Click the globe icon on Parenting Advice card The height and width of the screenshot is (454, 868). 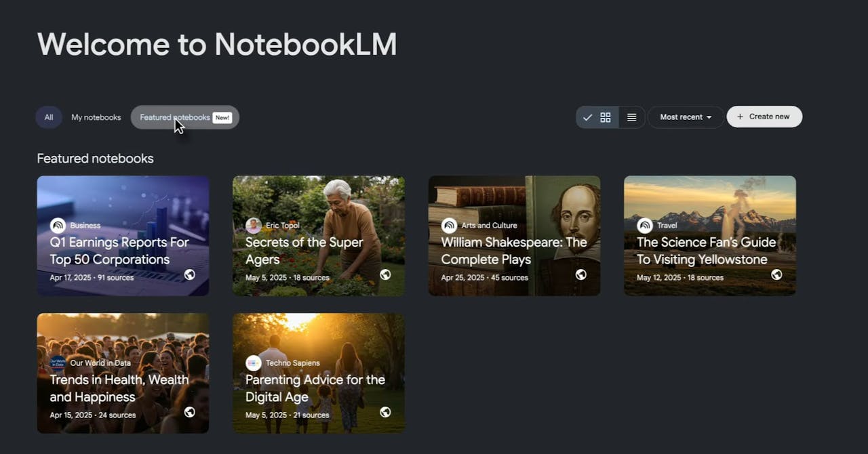click(385, 412)
